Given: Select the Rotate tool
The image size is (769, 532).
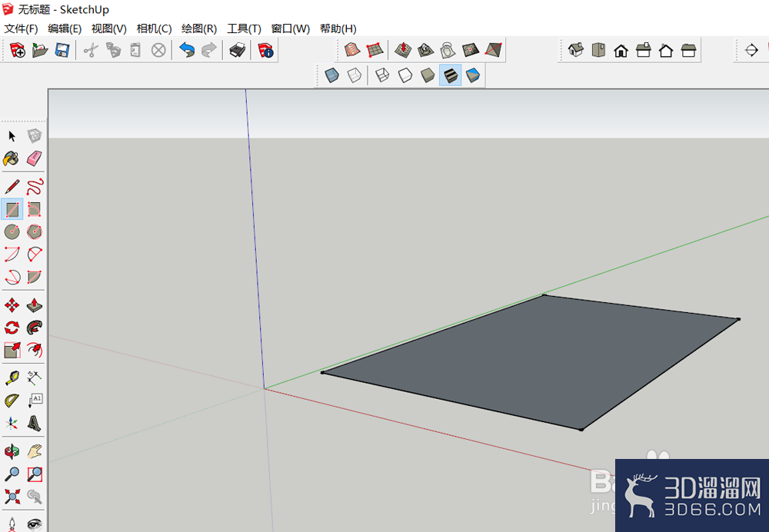Looking at the screenshot, I should coord(12,328).
